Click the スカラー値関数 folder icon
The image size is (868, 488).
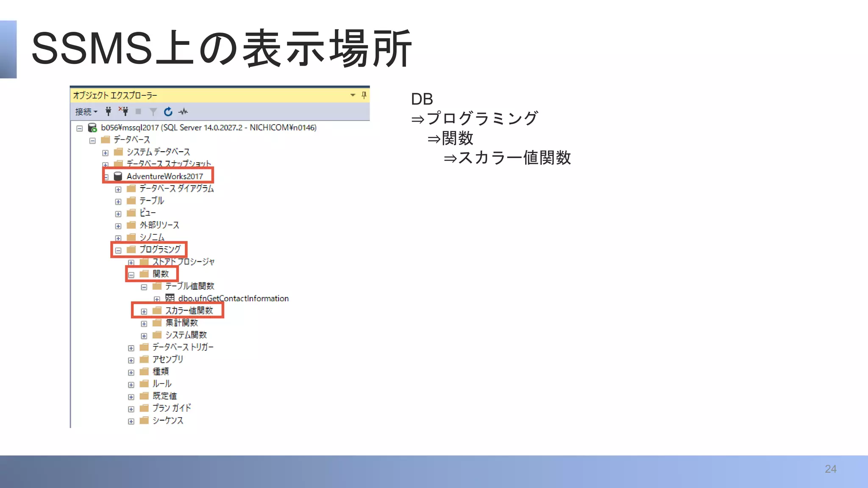(x=157, y=311)
